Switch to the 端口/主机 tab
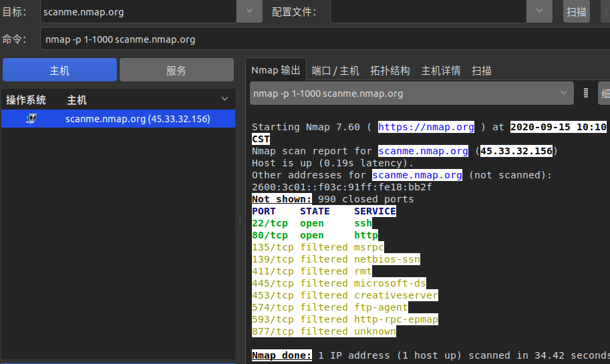Screen dimensions: 610x364 coord(335,71)
